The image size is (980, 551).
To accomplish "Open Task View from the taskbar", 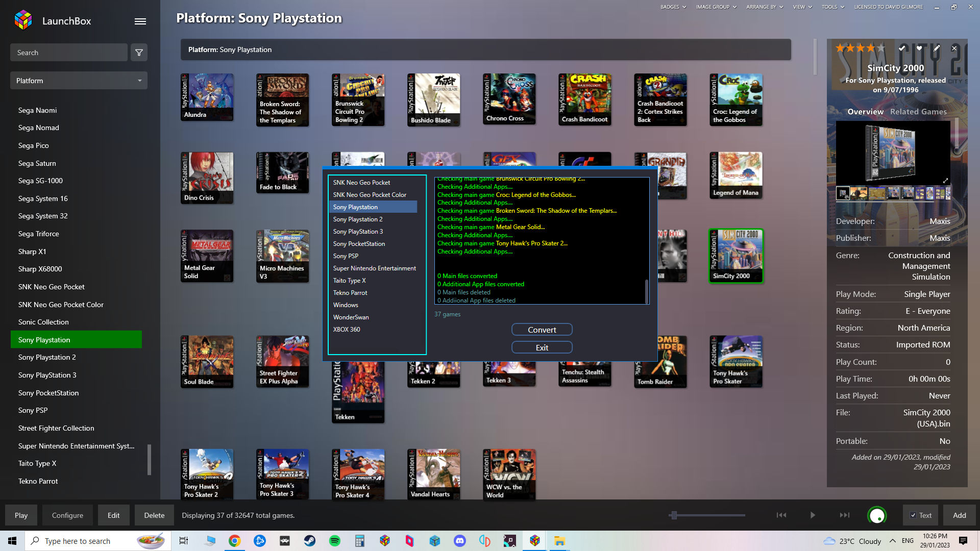I will pyautogui.click(x=184, y=541).
